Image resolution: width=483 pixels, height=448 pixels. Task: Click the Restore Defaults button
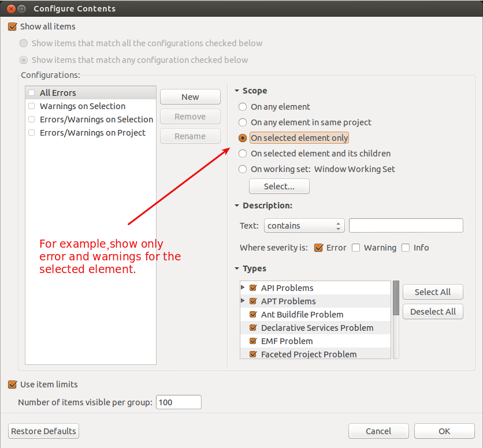pos(43,431)
